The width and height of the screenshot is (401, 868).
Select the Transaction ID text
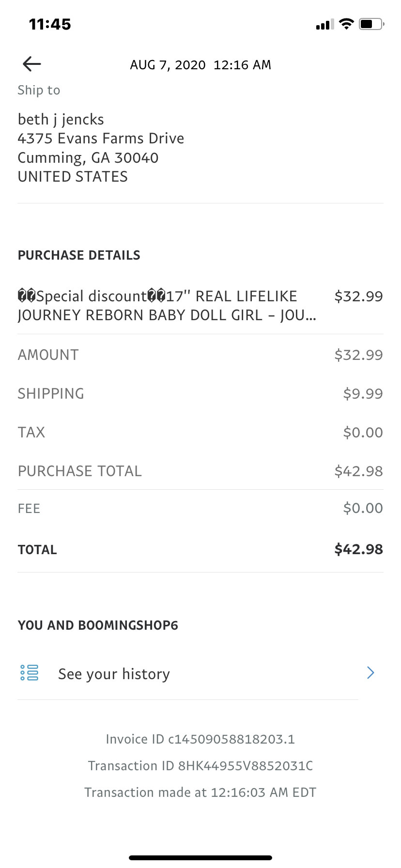point(200,766)
